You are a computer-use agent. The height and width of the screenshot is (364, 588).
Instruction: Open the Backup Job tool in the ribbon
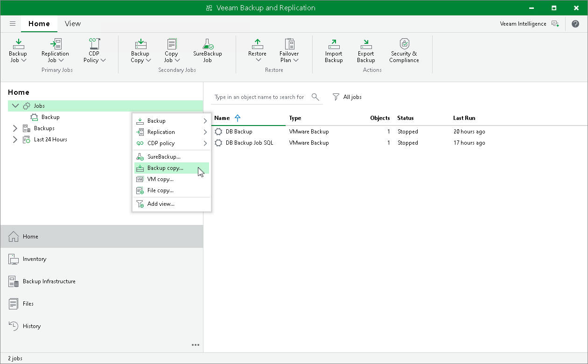[18, 50]
